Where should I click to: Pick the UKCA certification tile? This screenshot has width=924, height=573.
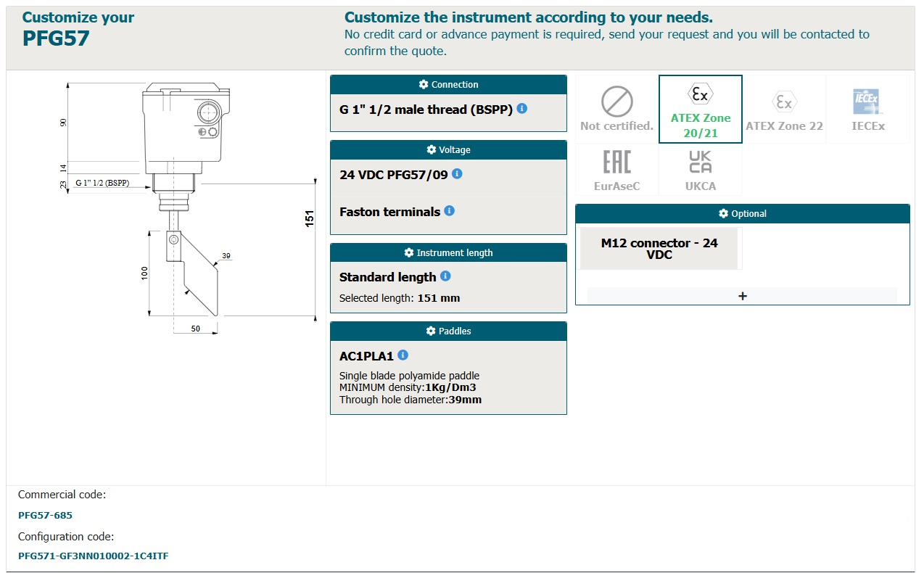(700, 170)
